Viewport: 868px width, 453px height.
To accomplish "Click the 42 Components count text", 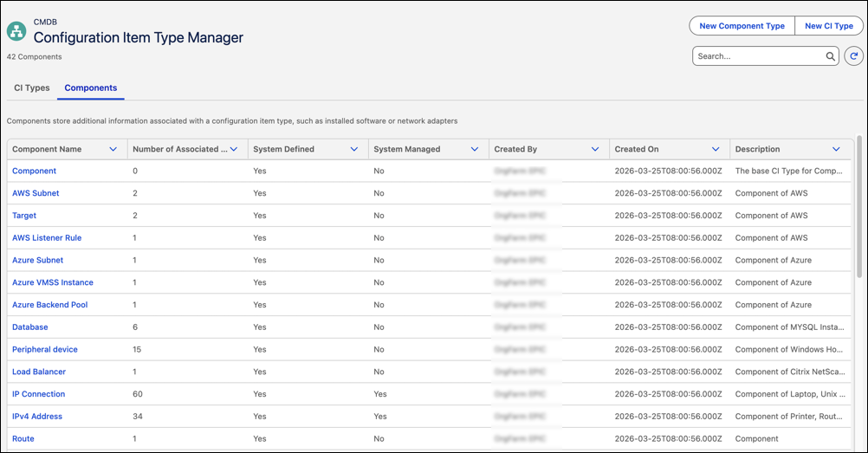I will (x=35, y=56).
